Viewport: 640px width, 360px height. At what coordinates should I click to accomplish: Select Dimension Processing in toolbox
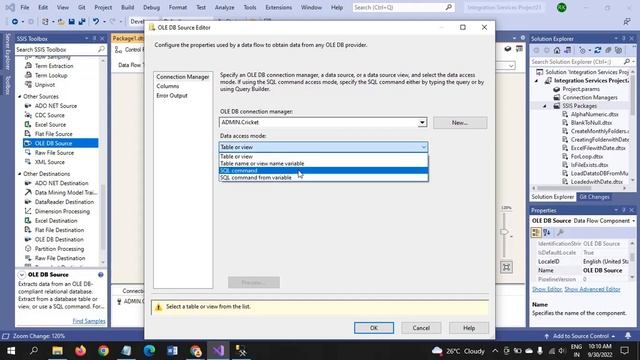(x=62, y=211)
